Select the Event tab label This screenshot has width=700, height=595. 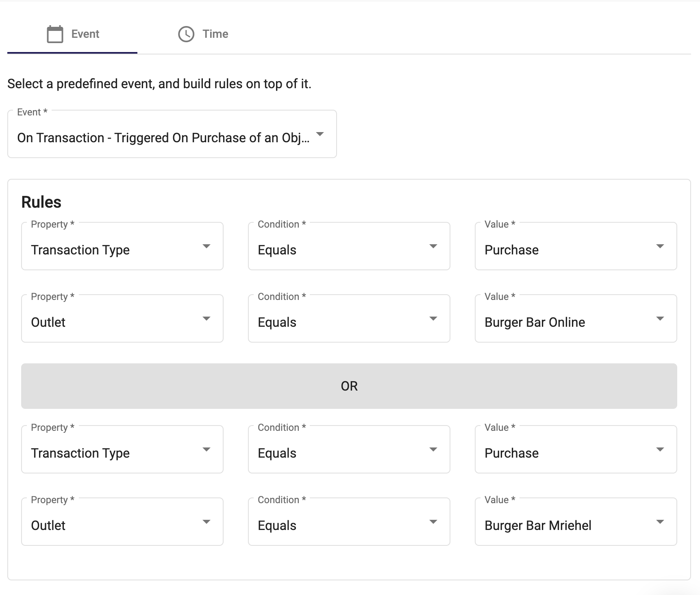click(85, 34)
